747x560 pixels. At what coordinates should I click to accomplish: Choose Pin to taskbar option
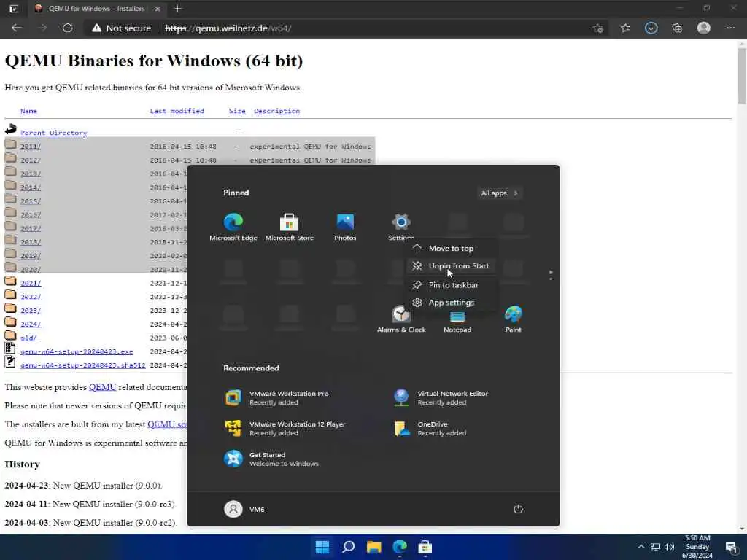451,285
